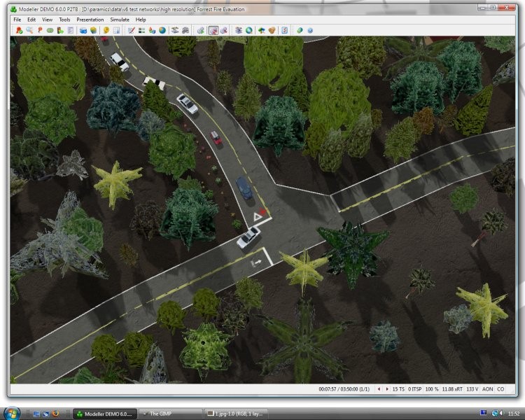Open the Simulate menu
Screen dimensions: 525x420
pyautogui.click(x=120, y=20)
